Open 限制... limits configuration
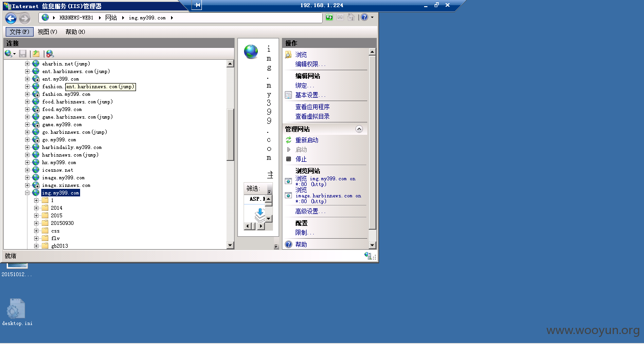 (x=305, y=232)
